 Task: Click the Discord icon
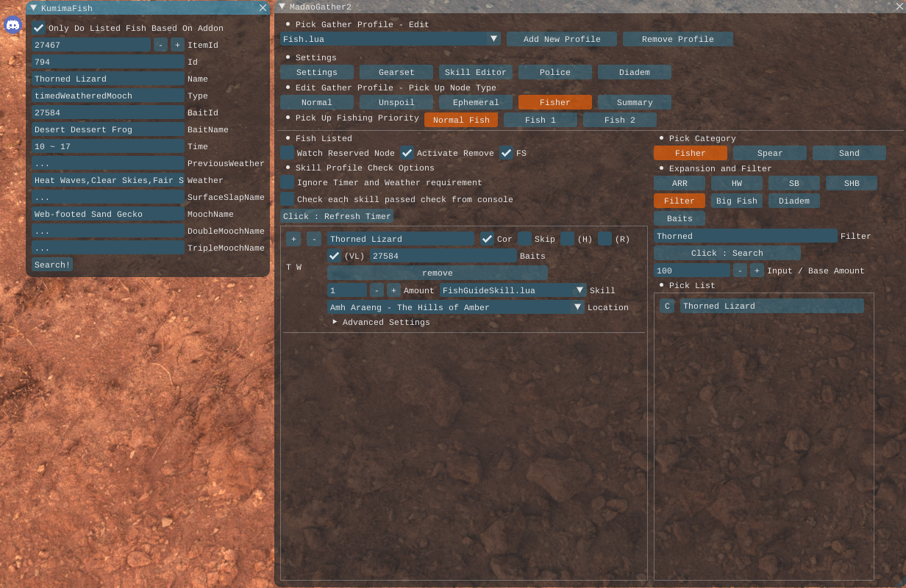click(13, 26)
